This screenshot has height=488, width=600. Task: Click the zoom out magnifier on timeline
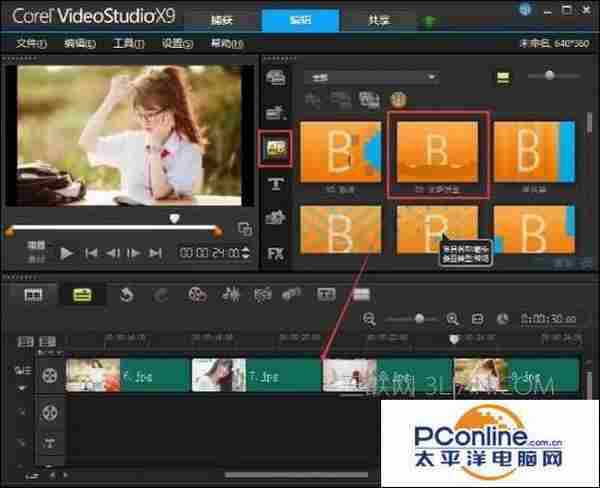coord(370,319)
